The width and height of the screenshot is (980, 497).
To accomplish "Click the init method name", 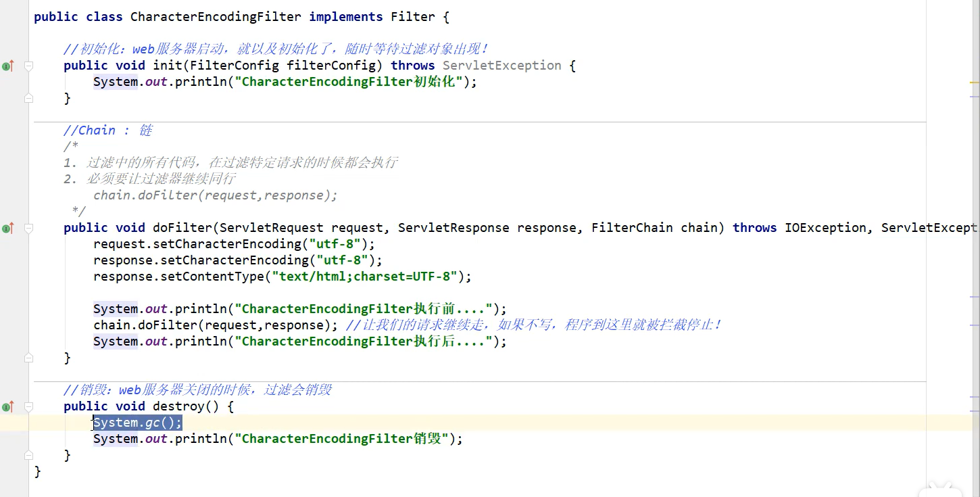I will pos(168,66).
